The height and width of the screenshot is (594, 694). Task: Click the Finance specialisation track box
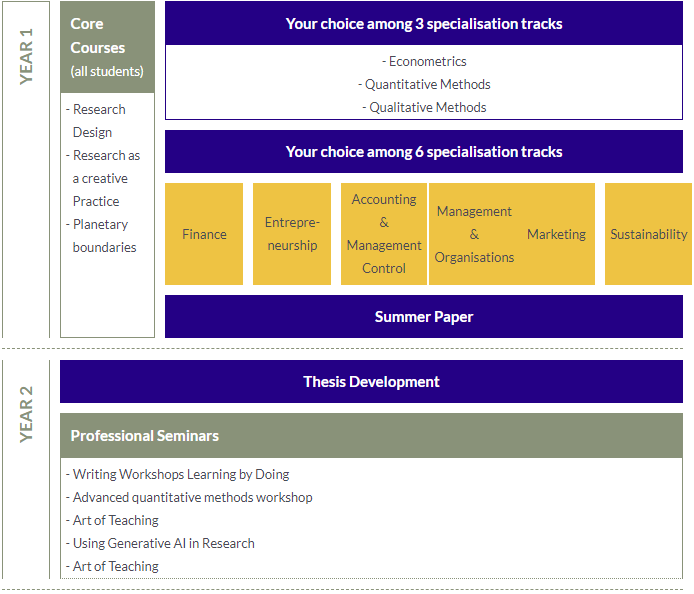coord(204,234)
